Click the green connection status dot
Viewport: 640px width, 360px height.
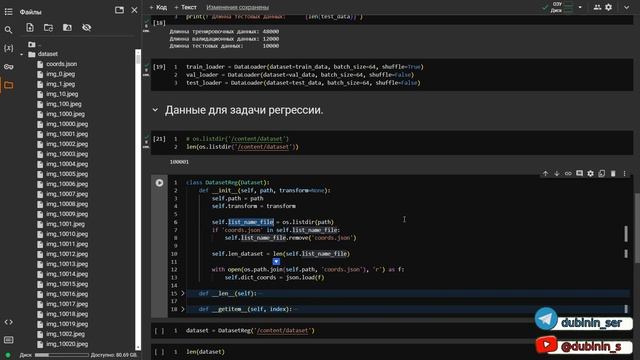click(8, 356)
